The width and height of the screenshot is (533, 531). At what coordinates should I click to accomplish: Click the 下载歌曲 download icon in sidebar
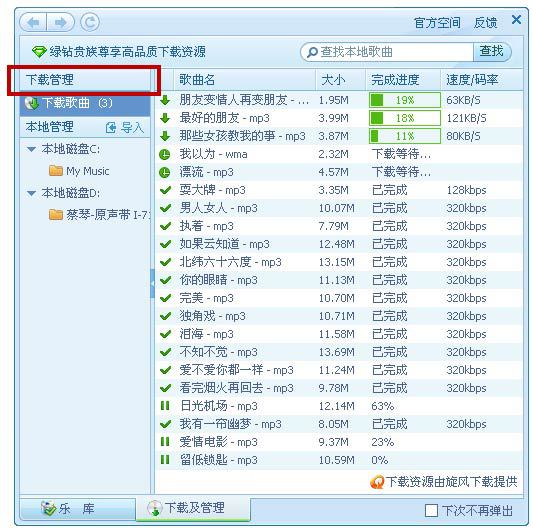[32, 103]
